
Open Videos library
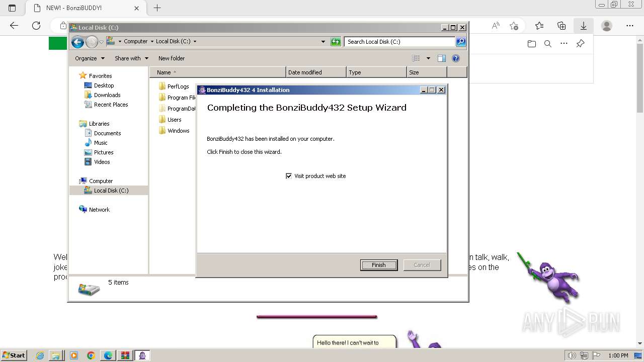point(97,162)
